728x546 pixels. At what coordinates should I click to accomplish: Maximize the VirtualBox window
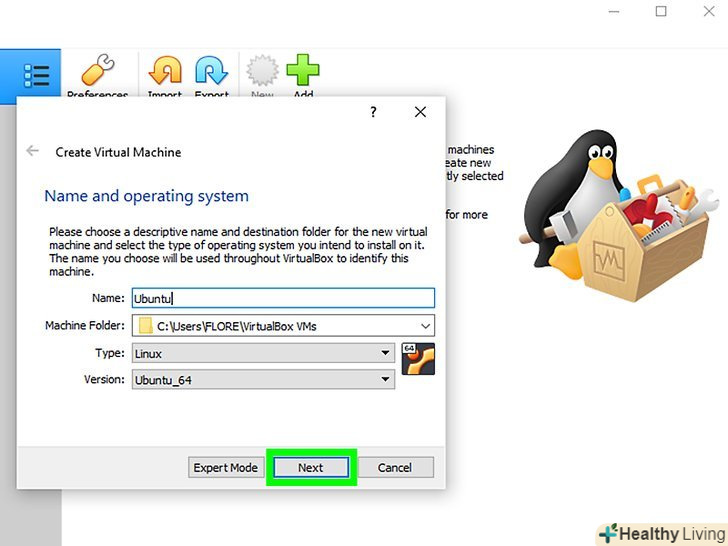tap(661, 12)
